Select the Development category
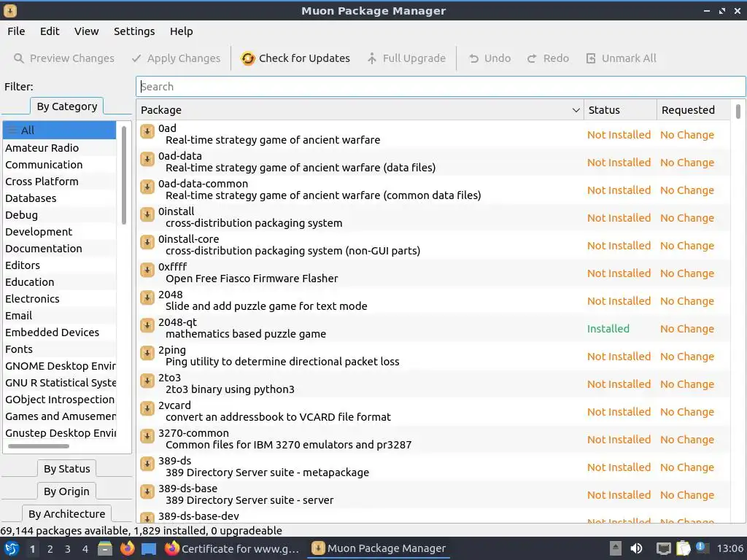The image size is (747, 560). 60,231
